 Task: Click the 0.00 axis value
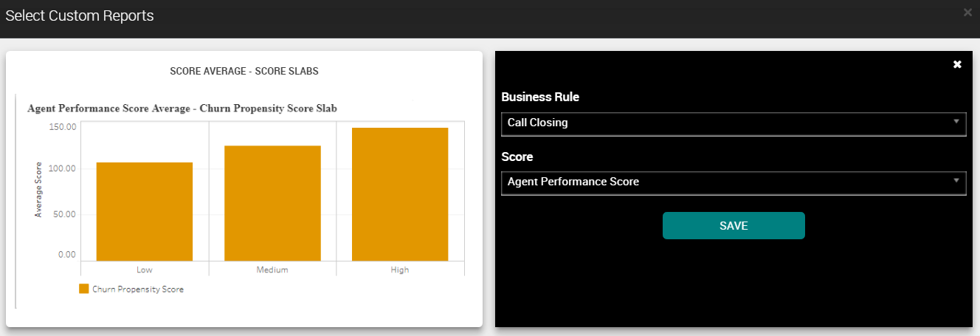tap(67, 255)
